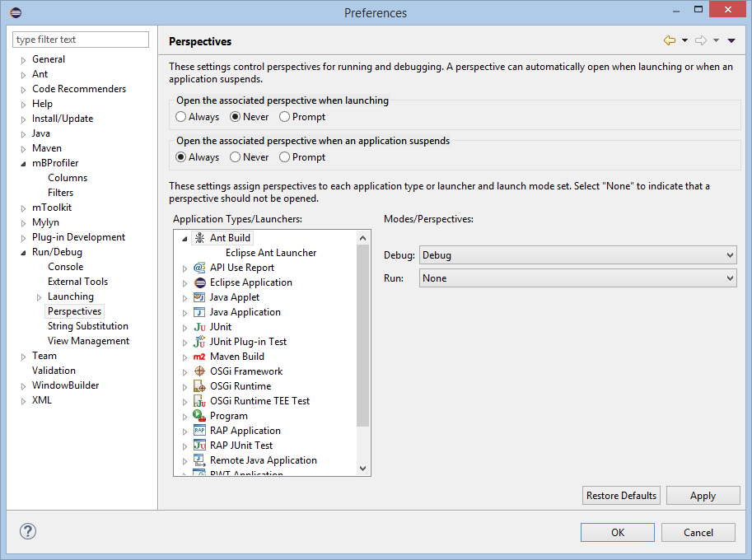Click the Restore Defaults button
752x560 pixels.
click(x=621, y=496)
